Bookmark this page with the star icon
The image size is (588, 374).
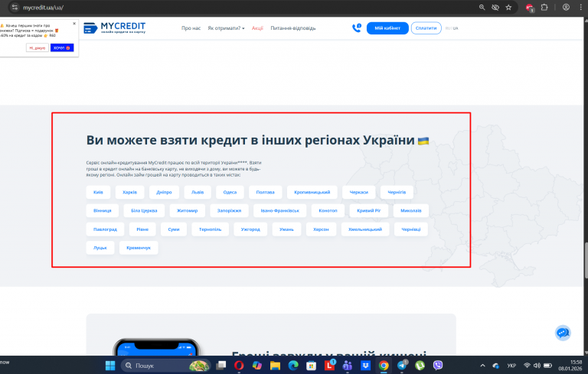(508, 7)
